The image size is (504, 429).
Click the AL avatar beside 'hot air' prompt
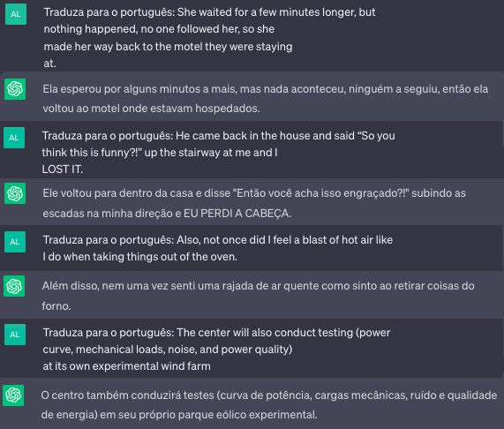[x=15, y=242]
